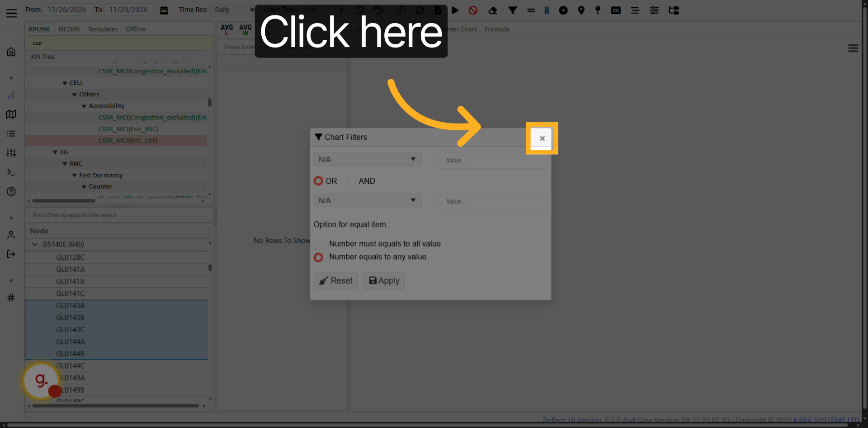Click the Apply button
The width and height of the screenshot is (868, 428).
(384, 281)
